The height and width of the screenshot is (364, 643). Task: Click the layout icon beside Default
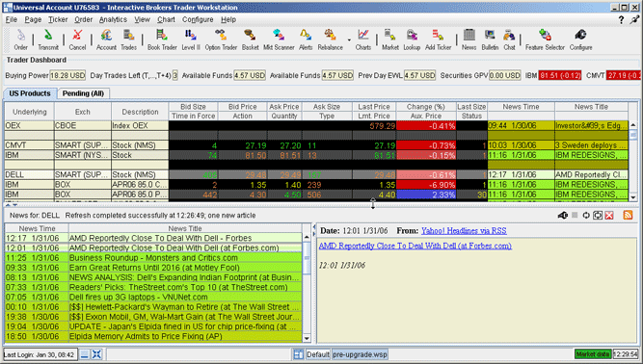(299, 354)
